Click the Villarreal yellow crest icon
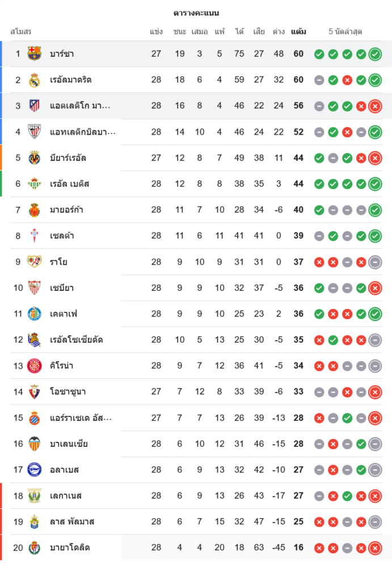 point(35,158)
